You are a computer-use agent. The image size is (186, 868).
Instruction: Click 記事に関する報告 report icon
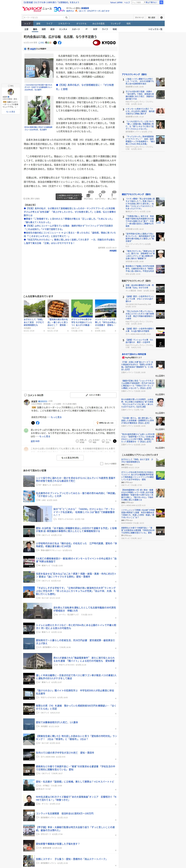[x=31, y=199]
